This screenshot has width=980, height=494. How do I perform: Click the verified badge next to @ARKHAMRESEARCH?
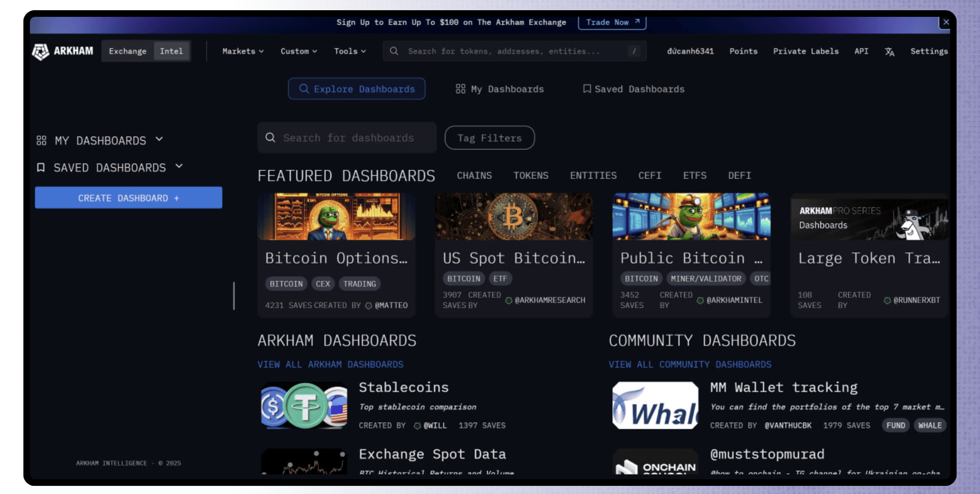509,300
